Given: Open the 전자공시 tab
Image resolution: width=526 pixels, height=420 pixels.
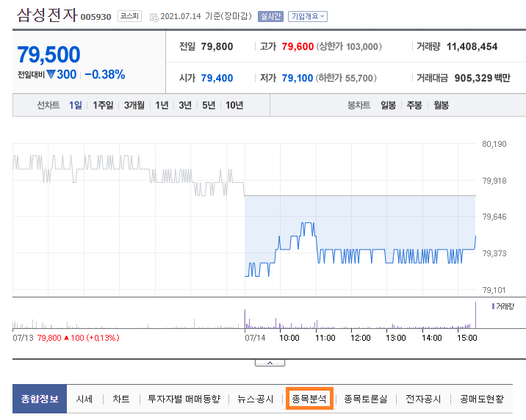Looking at the screenshot, I should 423,399.
